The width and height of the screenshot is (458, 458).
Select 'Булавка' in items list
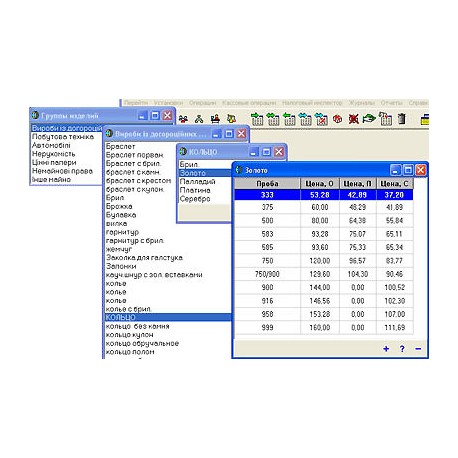pos(121,215)
